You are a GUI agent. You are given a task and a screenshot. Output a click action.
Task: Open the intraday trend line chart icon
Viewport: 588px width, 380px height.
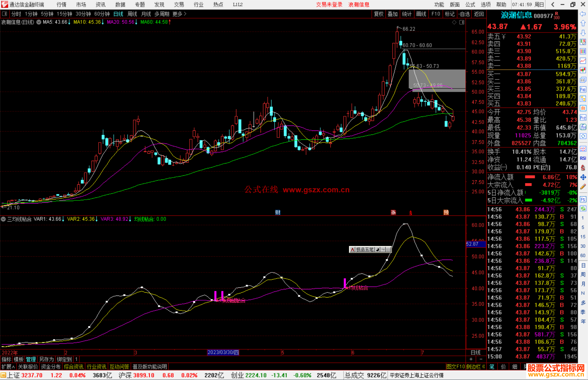click(583, 61)
